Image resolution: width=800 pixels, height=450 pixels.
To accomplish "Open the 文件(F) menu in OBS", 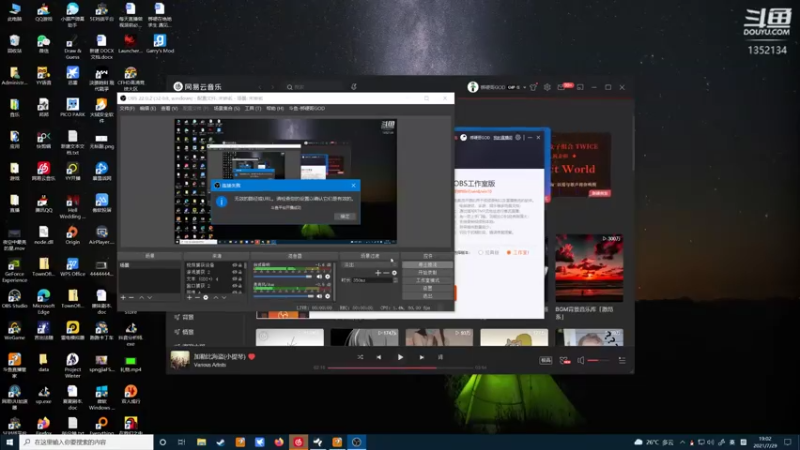I will tap(127, 109).
